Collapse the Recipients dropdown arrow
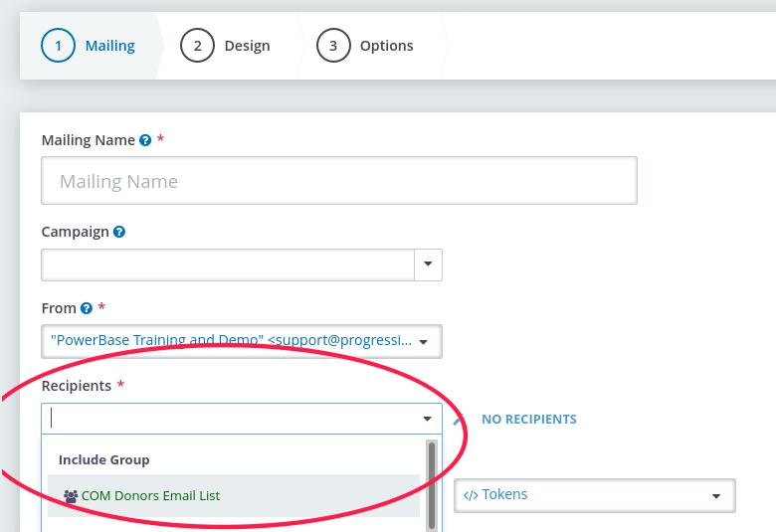The width and height of the screenshot is (776, 532). [427, 419]
